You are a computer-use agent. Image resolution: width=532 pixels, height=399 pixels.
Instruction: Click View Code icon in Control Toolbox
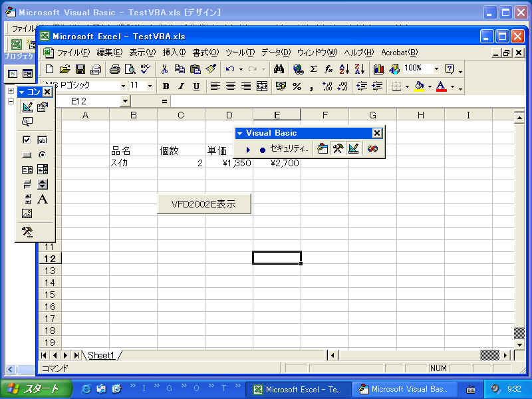point(27,122)
